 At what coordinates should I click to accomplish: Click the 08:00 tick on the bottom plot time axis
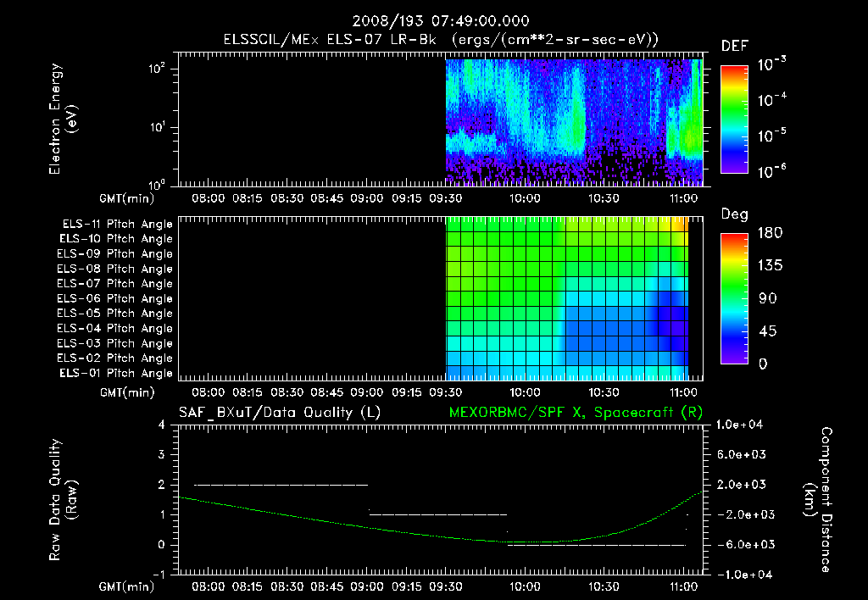point(209,586)
